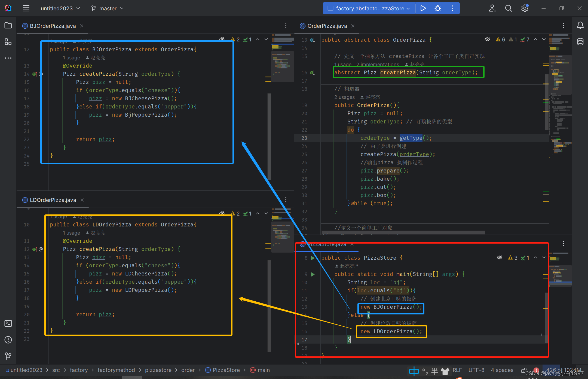Viewport: 588px width, 379px height.
Task: Go to previous problem in OrderPizza editor
Action: point(535,40)
